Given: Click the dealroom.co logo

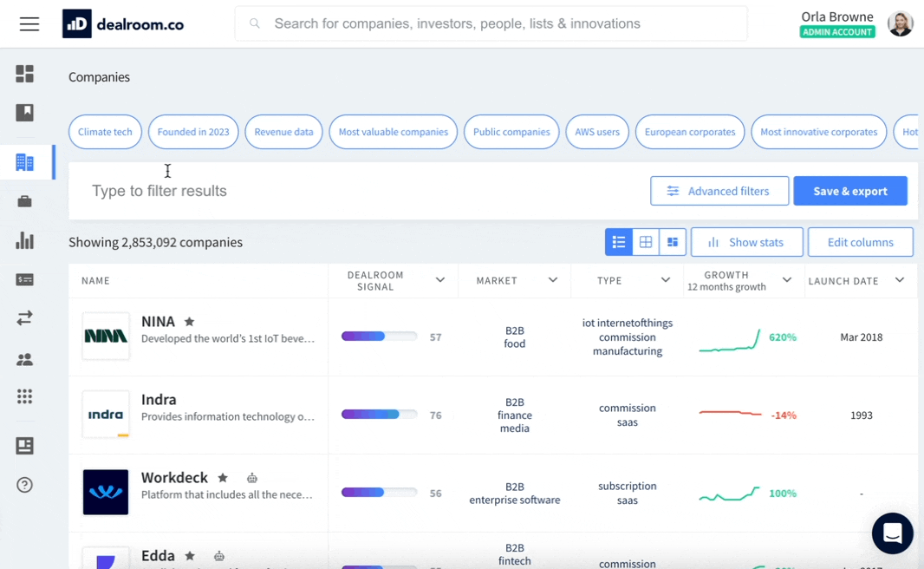Looking at the screenshot, I should 123,23.
